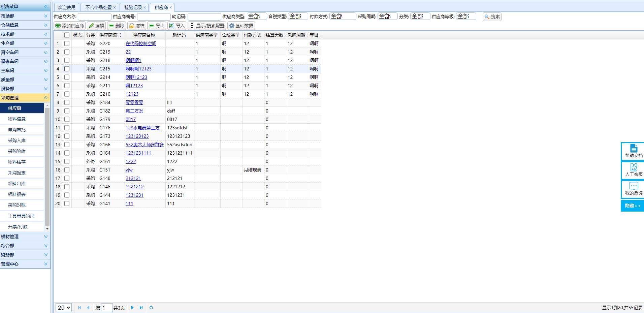This screenshot has height=313, width=644.
Task: Open the 采购周期 dropdown
Action: coord(387,16)
